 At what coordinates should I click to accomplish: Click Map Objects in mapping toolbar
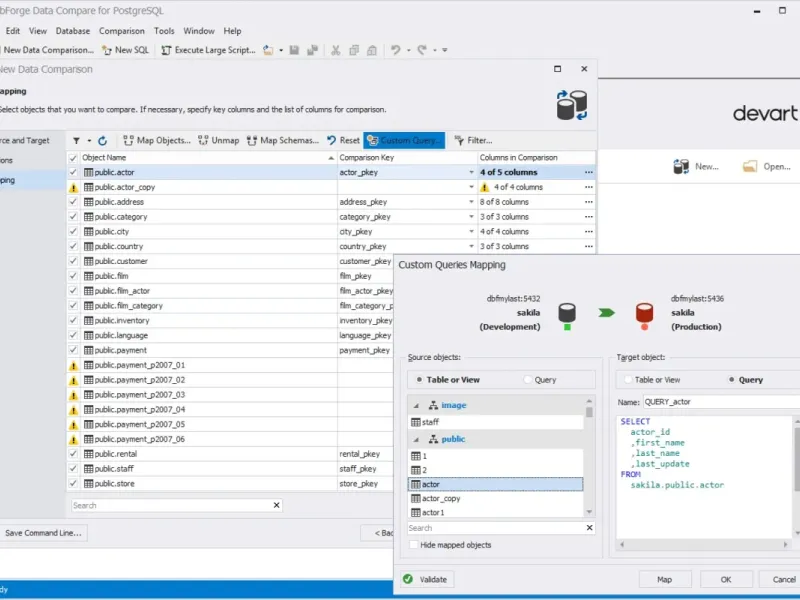tap(157, 140)
